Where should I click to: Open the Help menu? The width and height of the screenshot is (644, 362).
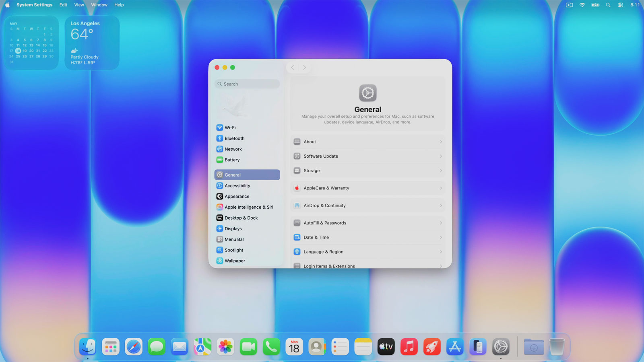(x=119, y=5)
